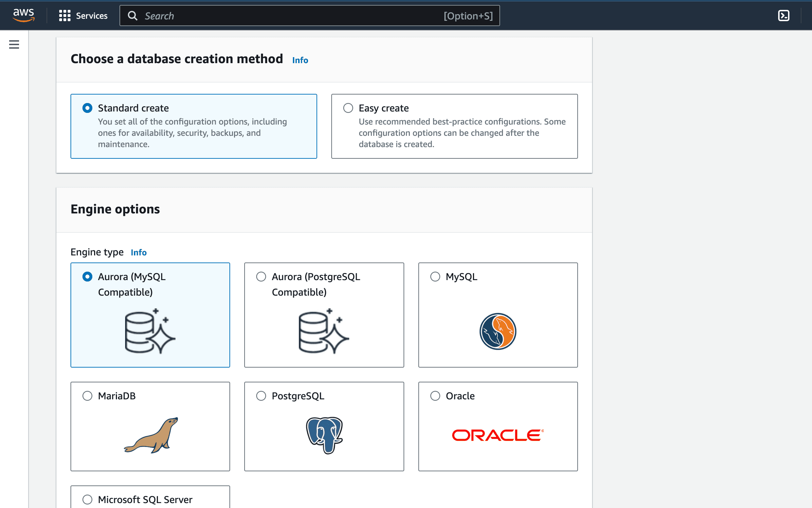
Task: Click the Services menu label
Action: click(92, 16)
